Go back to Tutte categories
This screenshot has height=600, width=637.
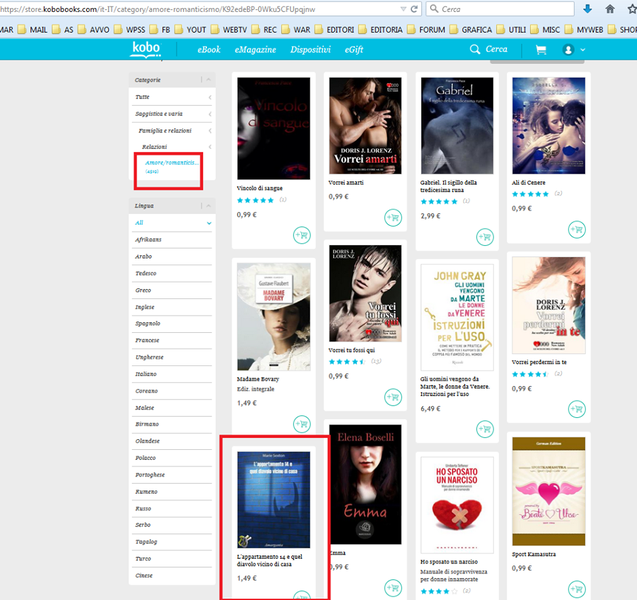(x=172, y=97)
